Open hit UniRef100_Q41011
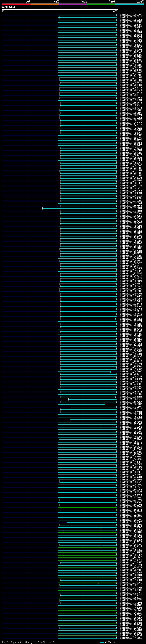The height and width of the screenshot is (644, 146). point(131,196)
